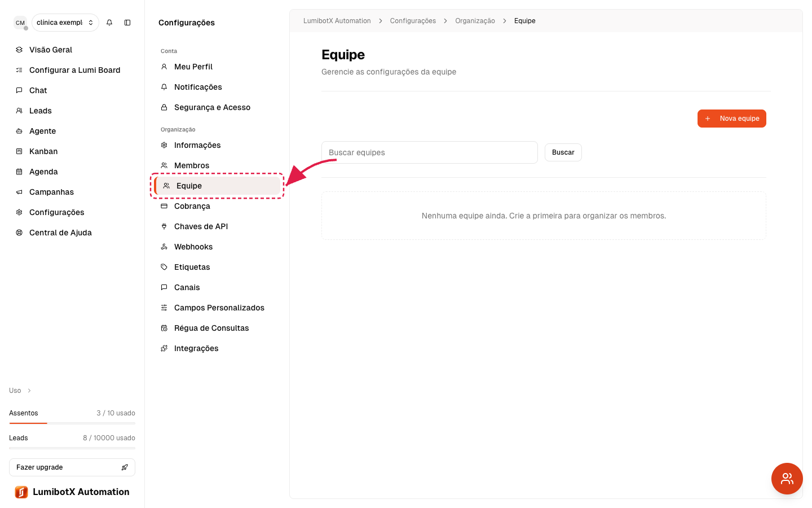Click the Informações gear icon
Screen dimensions: 812x508
tap(164, 145)
